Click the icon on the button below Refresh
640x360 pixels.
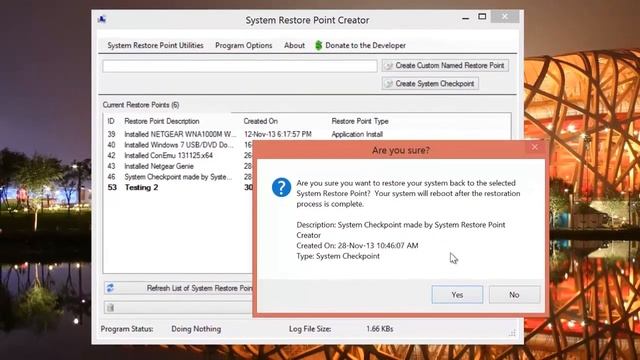[x=110, y=308]
